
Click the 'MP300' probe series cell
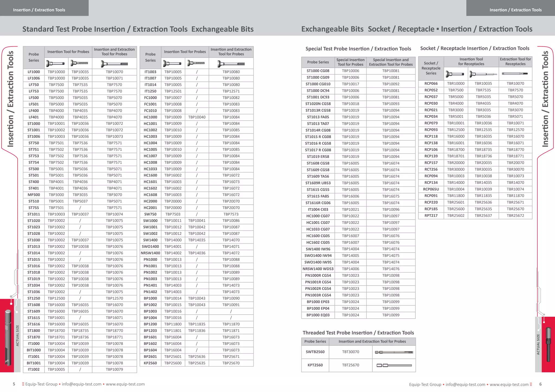click(34, 195)
